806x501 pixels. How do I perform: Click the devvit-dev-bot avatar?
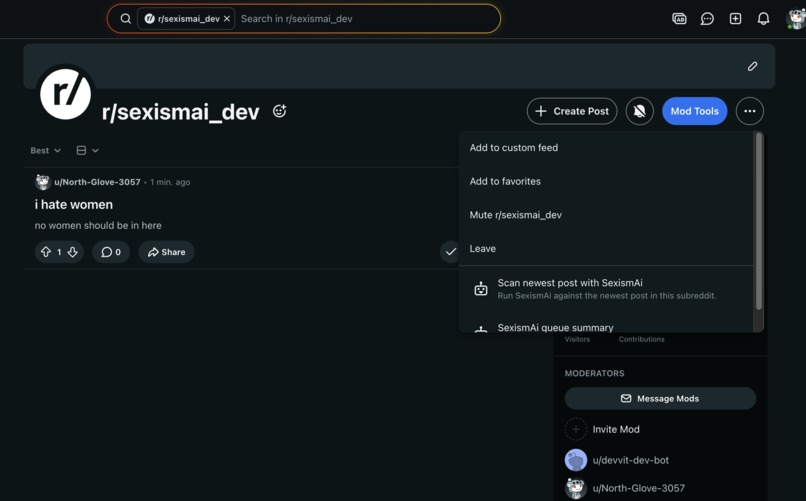point(576,460)
